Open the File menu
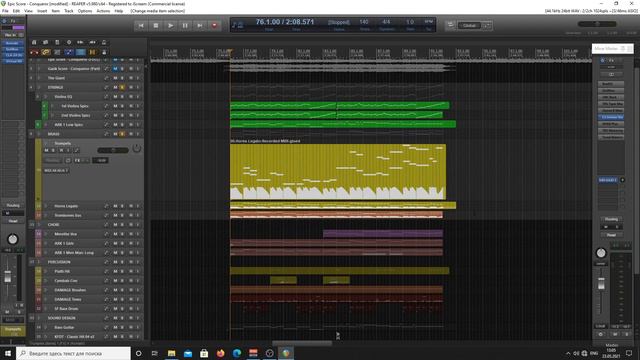Viewport: 640px width, 360px height. click(x=5, y=11)
